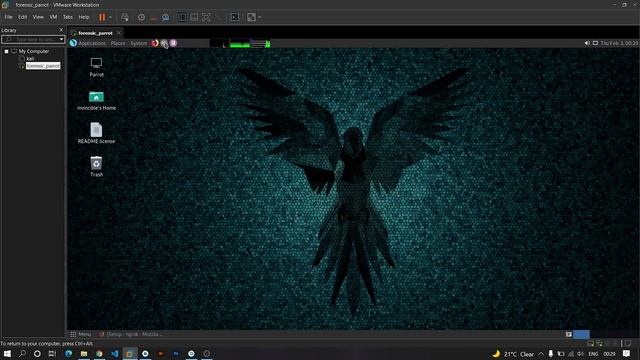640x360 pixels.
Task: Close the forensic_parrot tab
Action: 119,33
